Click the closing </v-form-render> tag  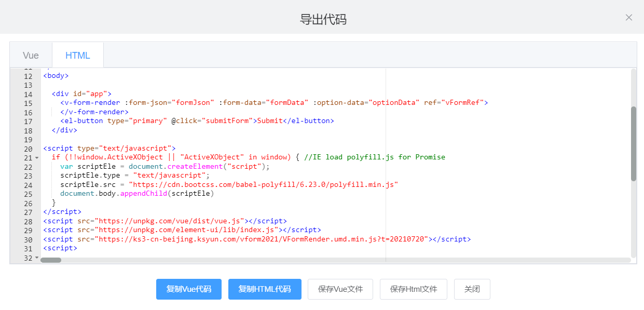[x=94, y=112]
